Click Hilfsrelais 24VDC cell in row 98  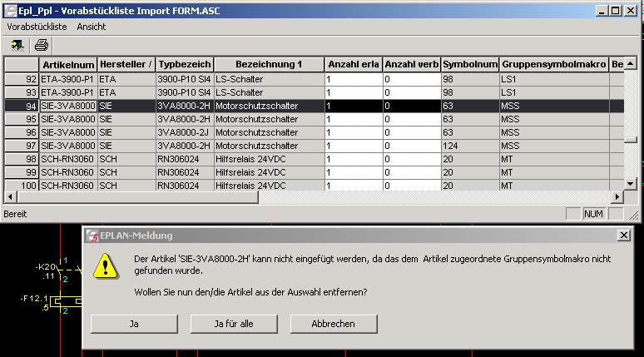(x=269, y=159)
